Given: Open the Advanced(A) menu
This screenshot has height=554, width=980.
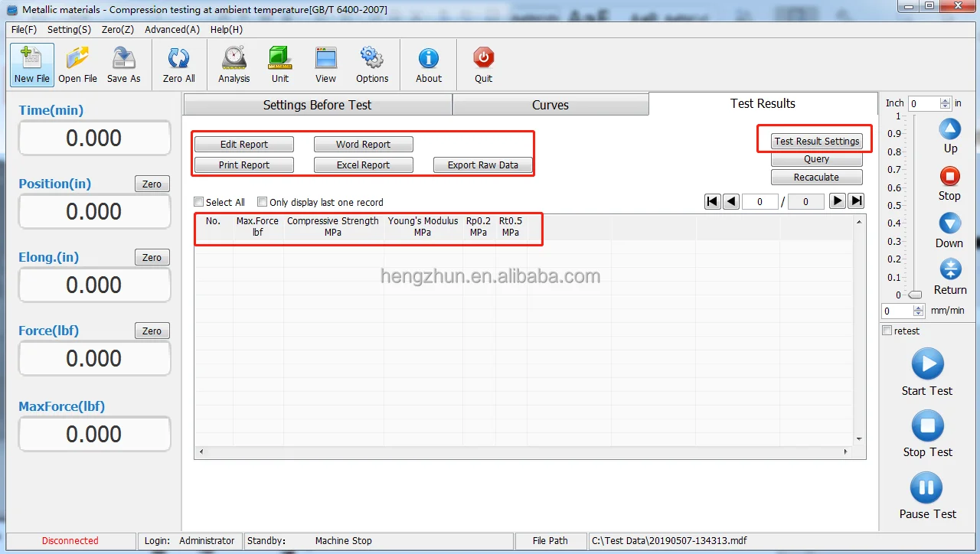Looking at the screenshot, I should (x=172, y=29).
